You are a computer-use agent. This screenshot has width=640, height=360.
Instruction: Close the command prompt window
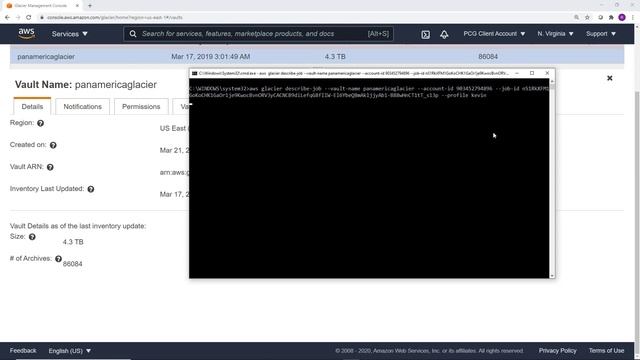pos(547,73)
